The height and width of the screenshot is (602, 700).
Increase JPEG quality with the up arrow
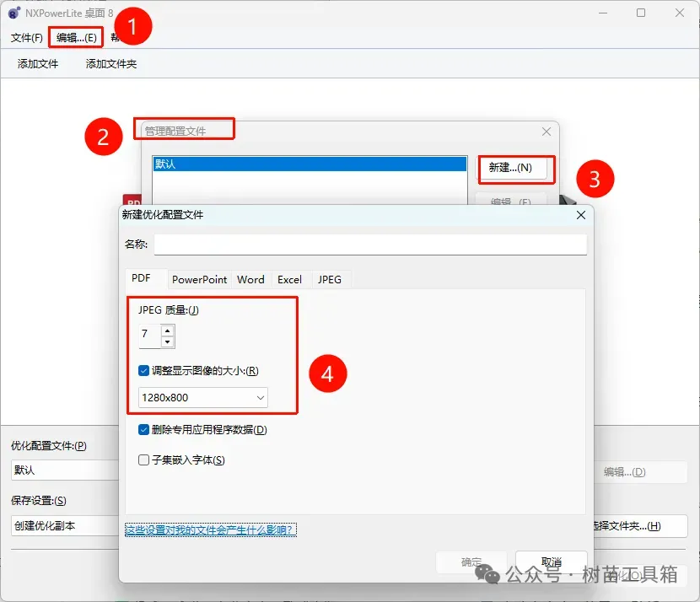[x=168, y=331]
